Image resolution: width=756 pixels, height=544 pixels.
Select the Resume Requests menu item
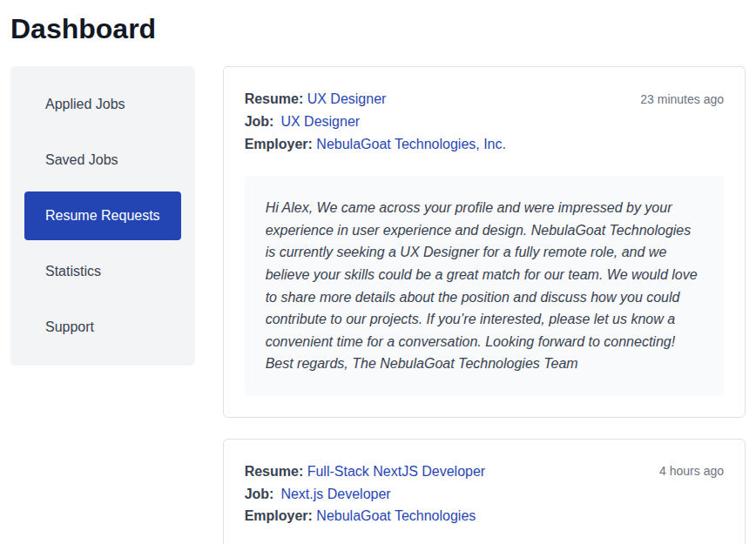(103, 216)
